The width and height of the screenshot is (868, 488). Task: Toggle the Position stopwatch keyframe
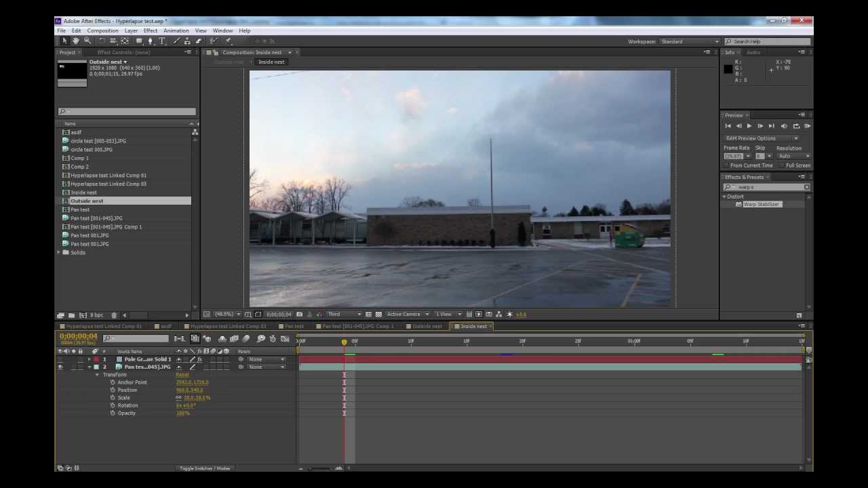tap(113, 390)
